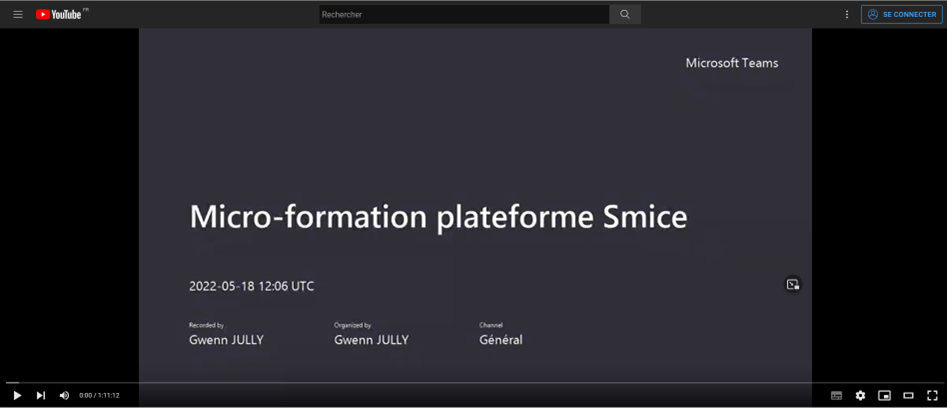Viewport: 947px width, 408px height.
Task: Switch to theater mode
Action: pos(908,396)
